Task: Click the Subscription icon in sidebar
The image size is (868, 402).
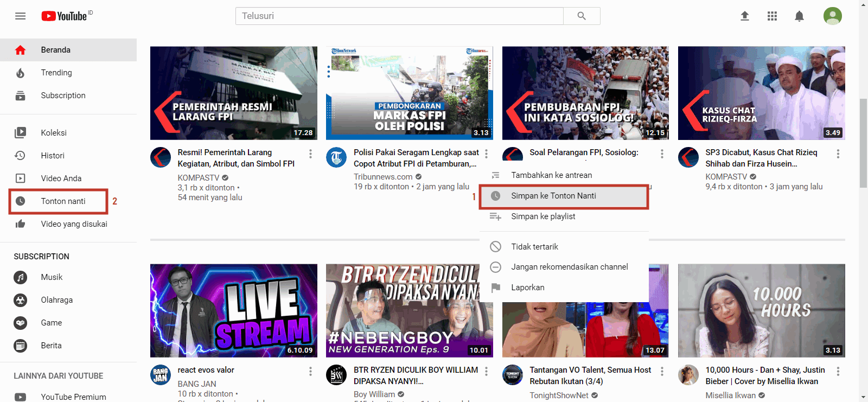Action: point(20,95)
